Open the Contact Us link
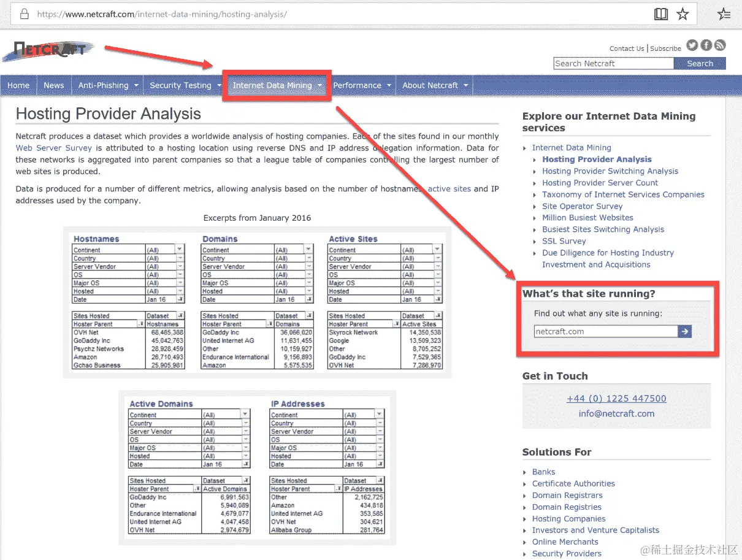Image resolution: width=742 pixels, height=560 pixels. click(627, 48)
